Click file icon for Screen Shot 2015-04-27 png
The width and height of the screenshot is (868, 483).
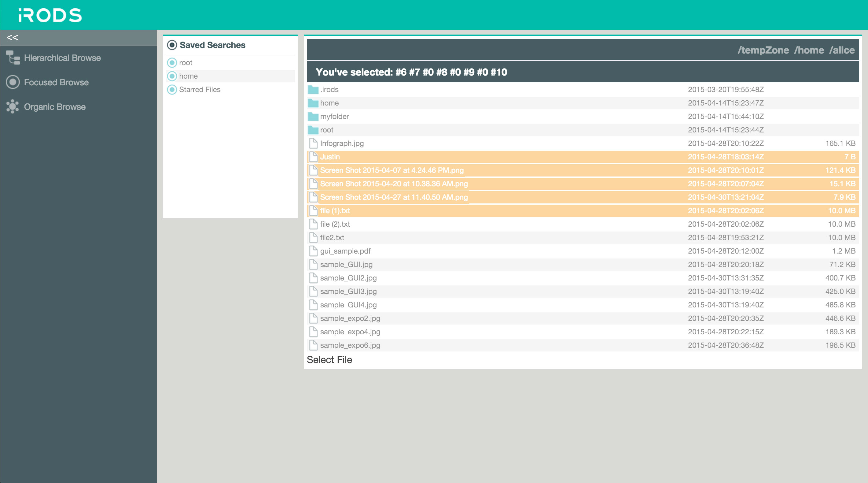point(313,197)
